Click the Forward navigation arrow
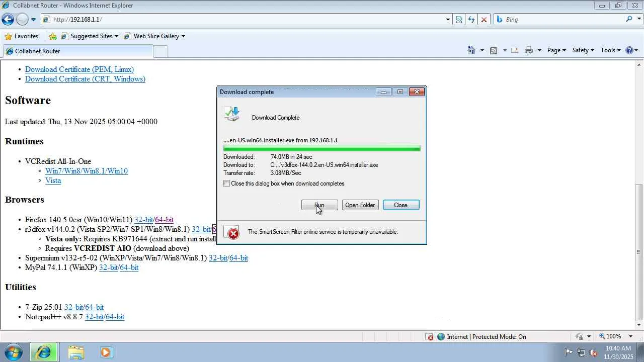Screen dimensions: 644x362 22,20
